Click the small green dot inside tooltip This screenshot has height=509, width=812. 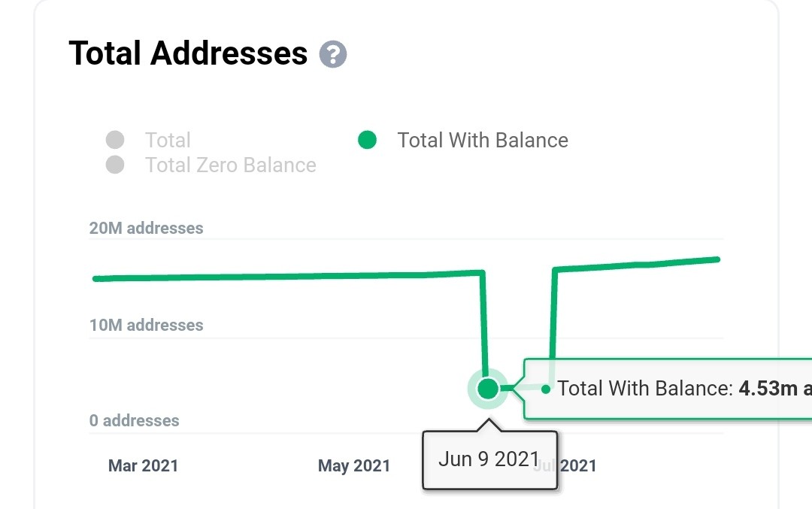click(545, 389)
